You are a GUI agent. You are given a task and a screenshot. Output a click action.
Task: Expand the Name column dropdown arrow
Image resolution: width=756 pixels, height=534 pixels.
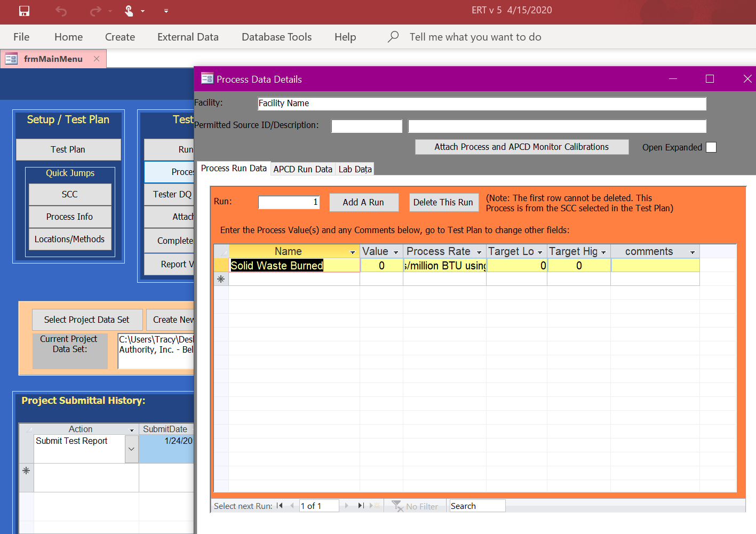pos(353,252)
